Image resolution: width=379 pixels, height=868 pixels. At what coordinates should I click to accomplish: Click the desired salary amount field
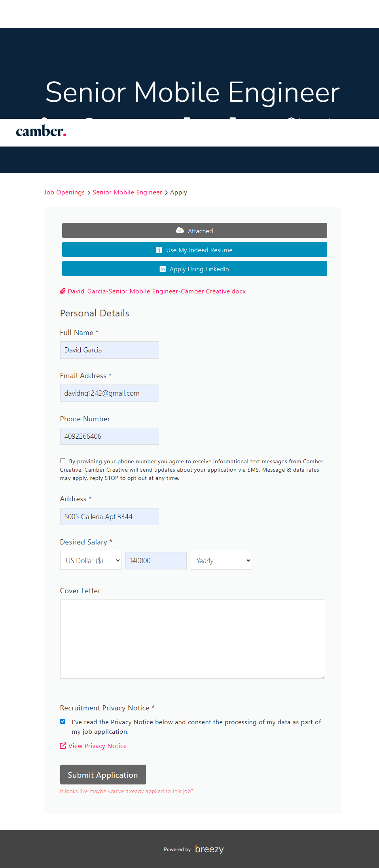coord(156,560)
